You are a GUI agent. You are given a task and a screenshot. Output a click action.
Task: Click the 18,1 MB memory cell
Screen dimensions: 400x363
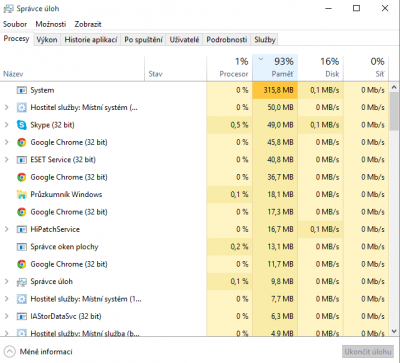coord(275,194)
